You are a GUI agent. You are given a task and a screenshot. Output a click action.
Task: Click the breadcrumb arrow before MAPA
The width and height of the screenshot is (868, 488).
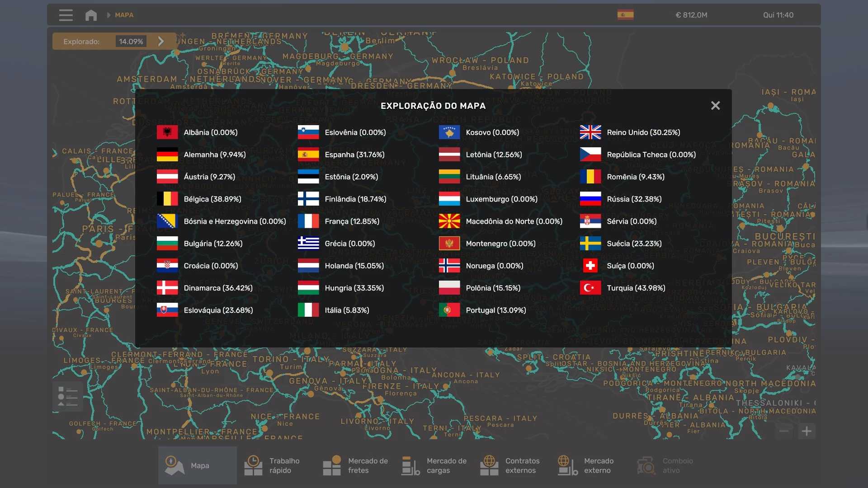[108, 15]
